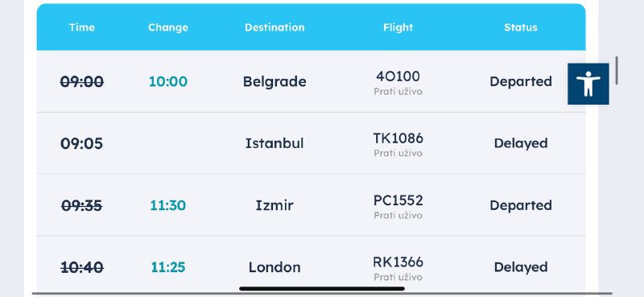The image size is (644, 297).
Task: Select flight number 4O100
Action: click(x=398, y=76)
